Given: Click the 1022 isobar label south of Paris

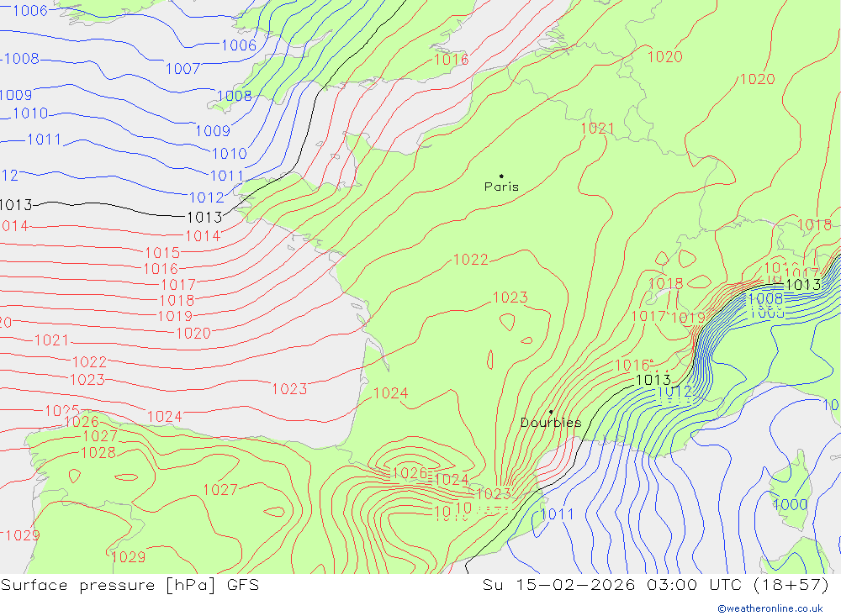Looking at the screenshot, I should pos(471,260).
